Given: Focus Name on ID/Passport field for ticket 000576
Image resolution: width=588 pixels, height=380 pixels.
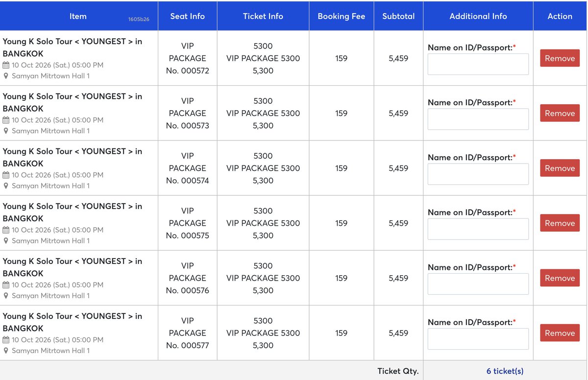Looking at the screenshot, I should [x=478, y=284].
